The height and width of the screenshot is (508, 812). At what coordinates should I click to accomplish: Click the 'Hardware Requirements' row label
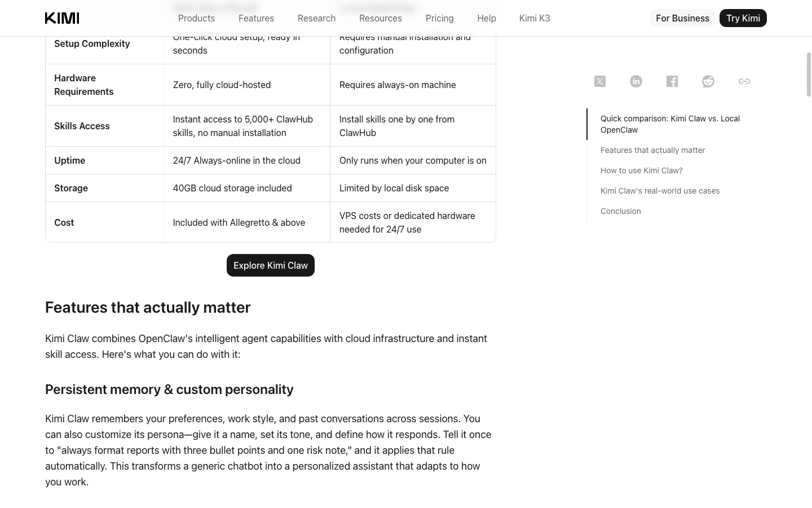(x=83, y=85)
